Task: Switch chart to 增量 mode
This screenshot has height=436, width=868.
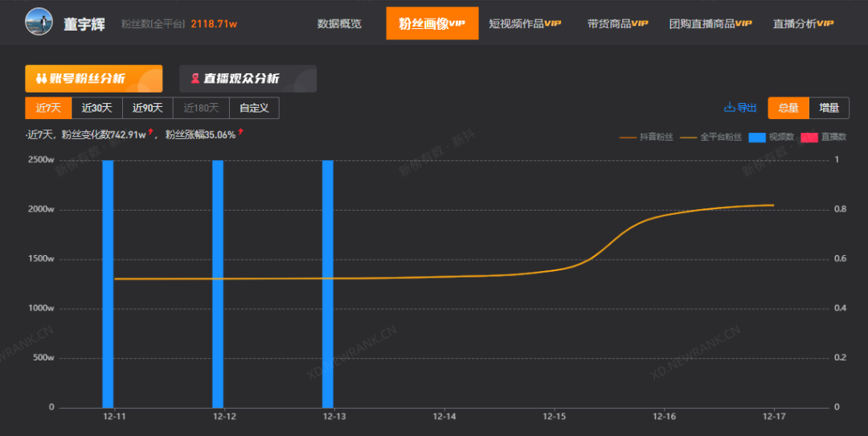Action: tap(829, 108)
